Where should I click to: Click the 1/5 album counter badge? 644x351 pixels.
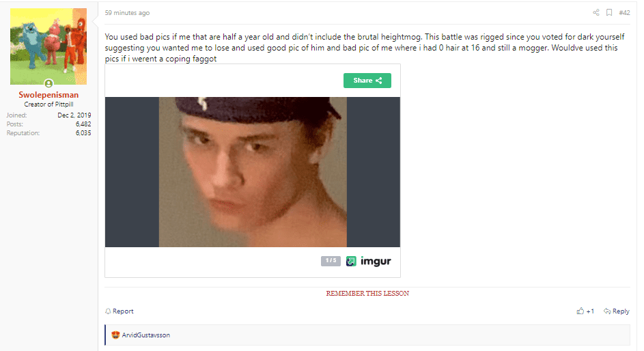tap(331, 261)
